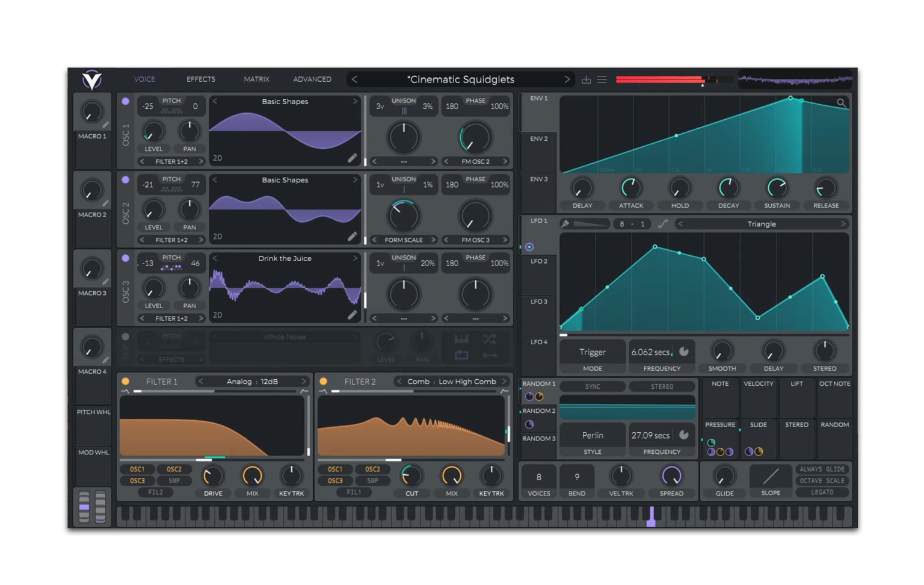Turn off Filter 2 power toggle
924x585 pixels.
[324, 382]
